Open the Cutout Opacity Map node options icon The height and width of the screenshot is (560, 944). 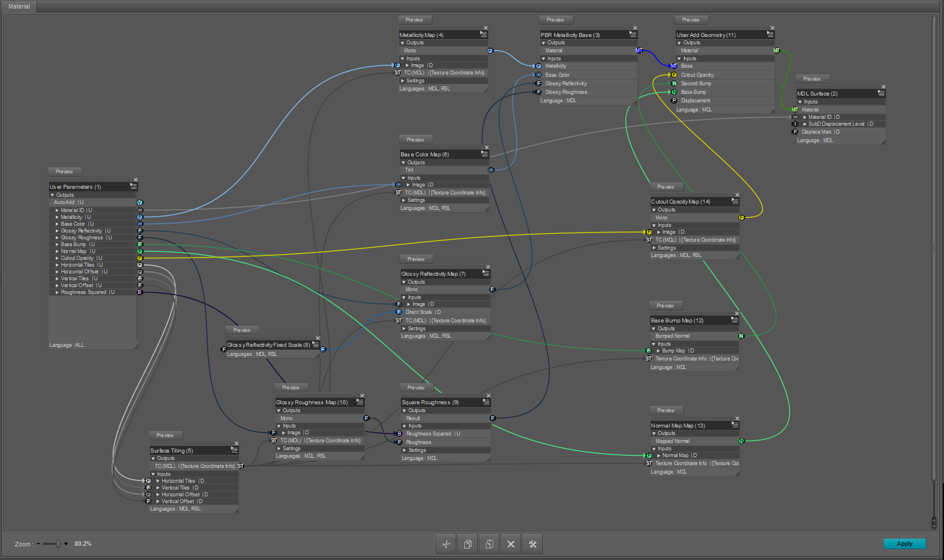point(735,201)
